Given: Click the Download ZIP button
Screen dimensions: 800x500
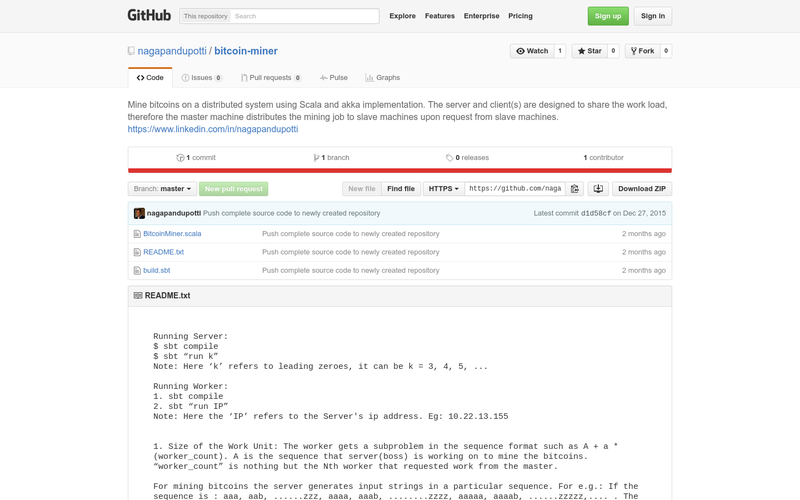Looking at the screenshot, I should click(642, 189).
